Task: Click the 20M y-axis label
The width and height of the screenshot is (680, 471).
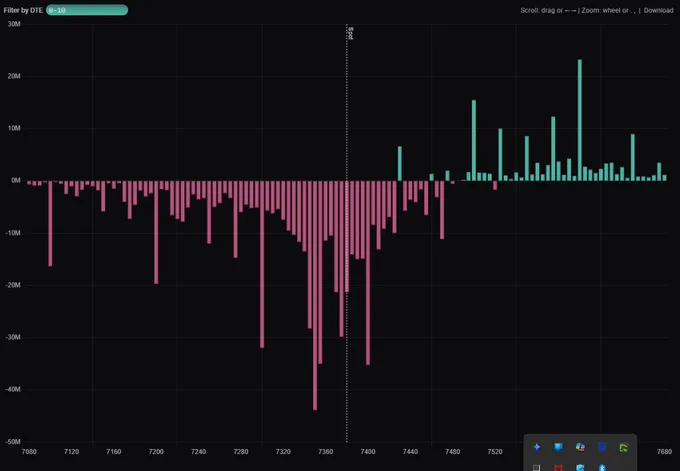Action: tap(14, 76)
